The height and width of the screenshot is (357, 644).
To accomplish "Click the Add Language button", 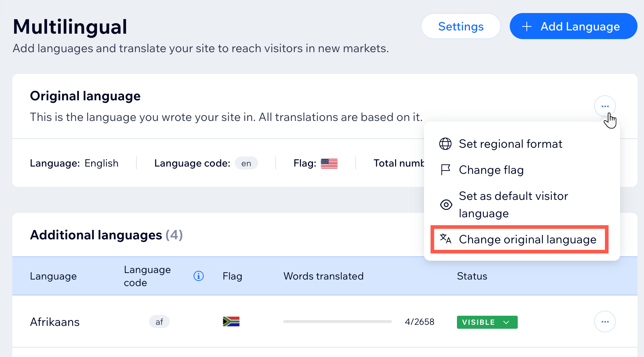I will click(x=573, y=26).
